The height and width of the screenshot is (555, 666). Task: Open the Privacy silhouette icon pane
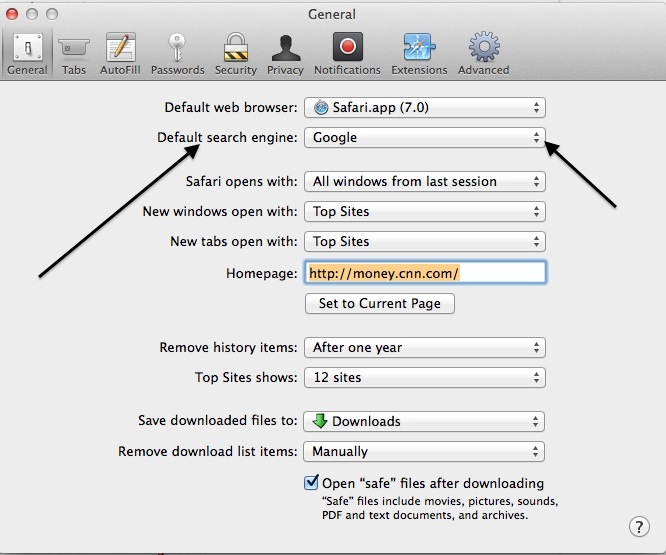[285, 54]
